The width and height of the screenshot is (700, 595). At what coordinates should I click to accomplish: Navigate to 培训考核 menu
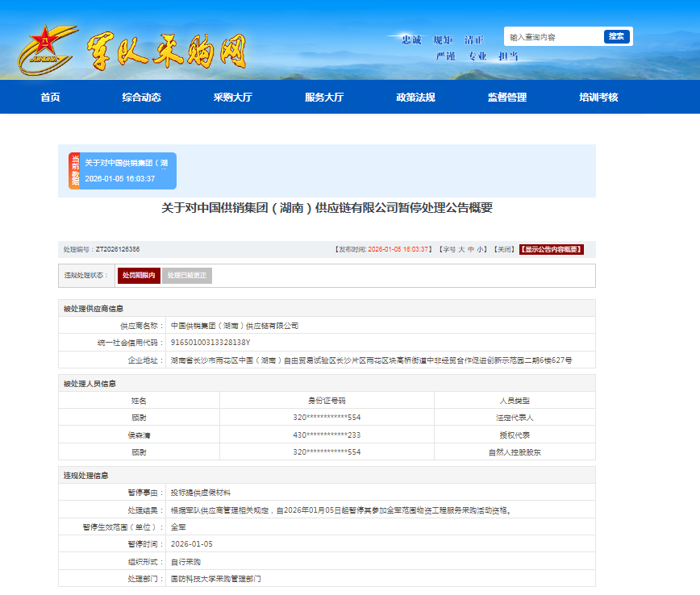point(598,98)
